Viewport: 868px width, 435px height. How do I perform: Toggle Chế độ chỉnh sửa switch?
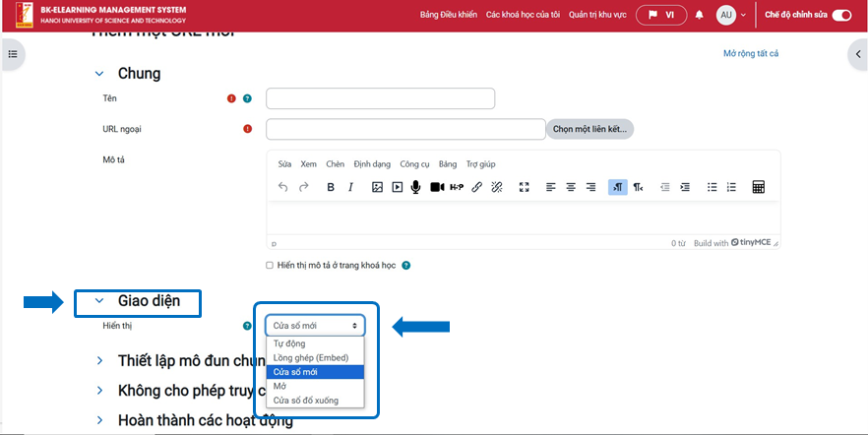841,15
